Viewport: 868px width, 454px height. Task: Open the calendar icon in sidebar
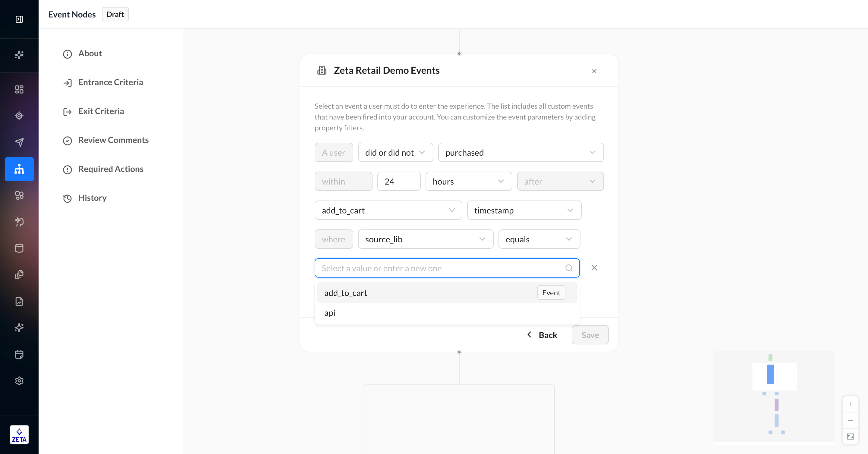coord(19,354)
